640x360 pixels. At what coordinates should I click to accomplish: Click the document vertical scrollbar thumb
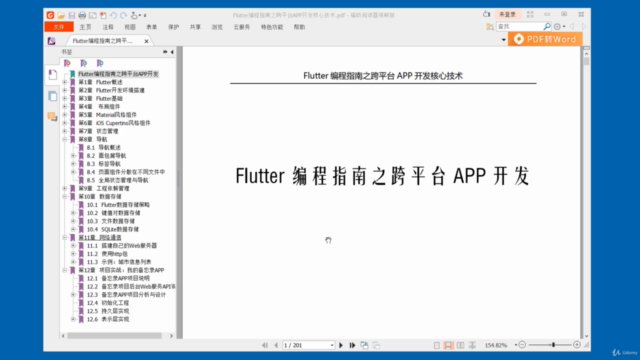click(x=587, y=61)
